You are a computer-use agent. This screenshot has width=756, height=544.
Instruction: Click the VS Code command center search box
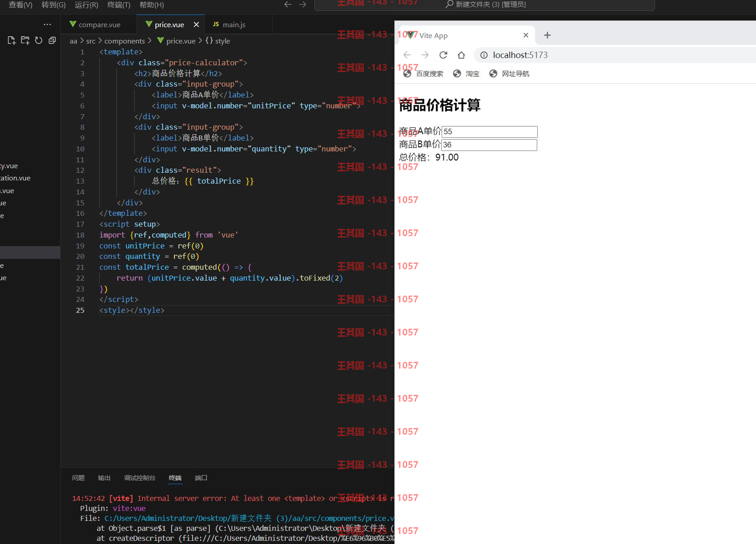coord(485,5)
